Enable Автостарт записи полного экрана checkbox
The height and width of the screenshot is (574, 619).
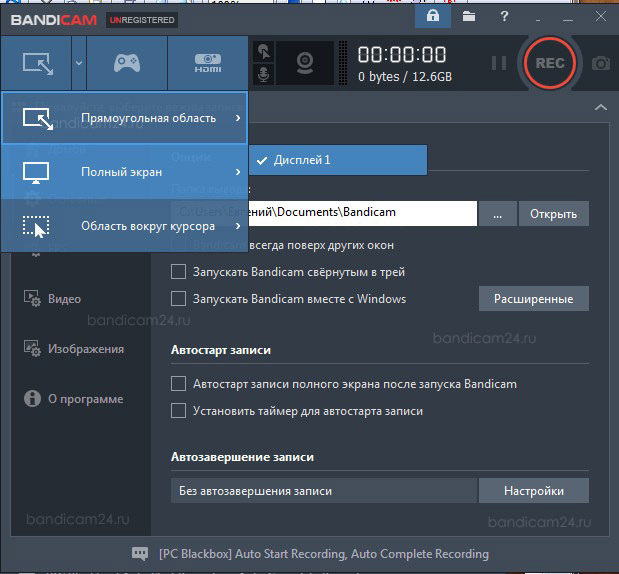point(178,383)
